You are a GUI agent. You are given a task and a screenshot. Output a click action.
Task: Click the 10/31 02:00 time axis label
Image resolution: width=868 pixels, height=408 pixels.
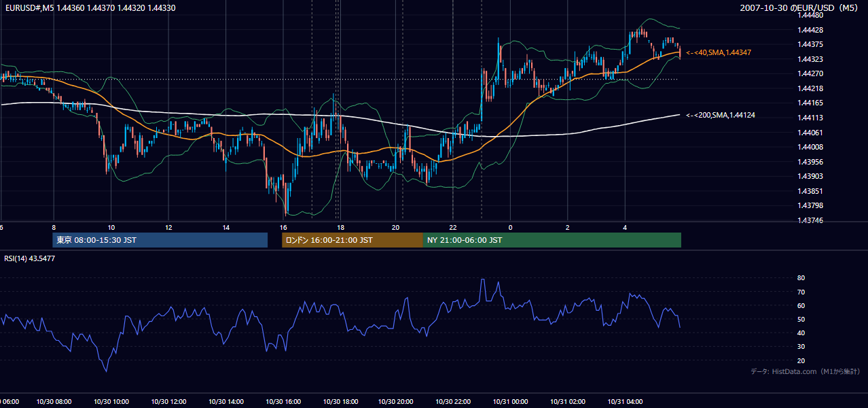click(x=568, y=402)
